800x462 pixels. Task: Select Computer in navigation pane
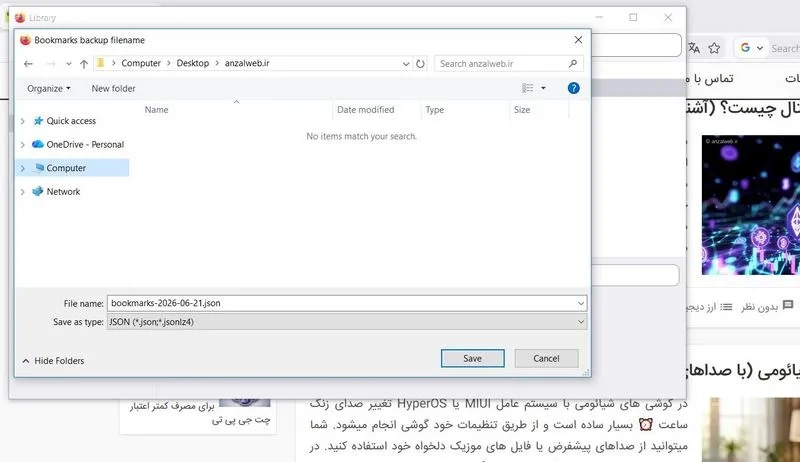[66, 168]
